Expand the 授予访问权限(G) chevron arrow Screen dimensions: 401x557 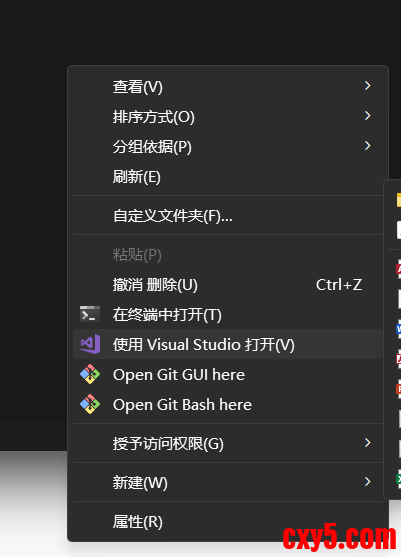click(368, 443)
